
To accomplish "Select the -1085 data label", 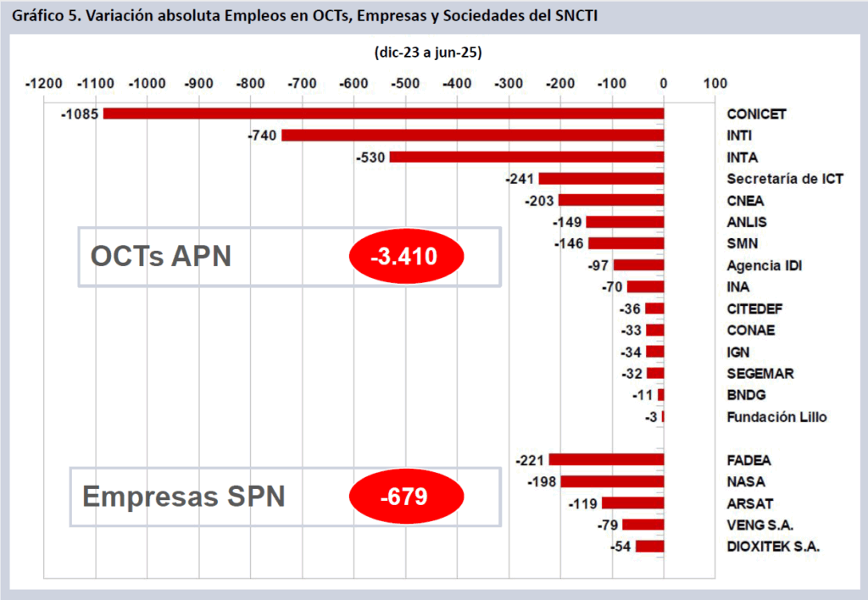I will point(80,114).
